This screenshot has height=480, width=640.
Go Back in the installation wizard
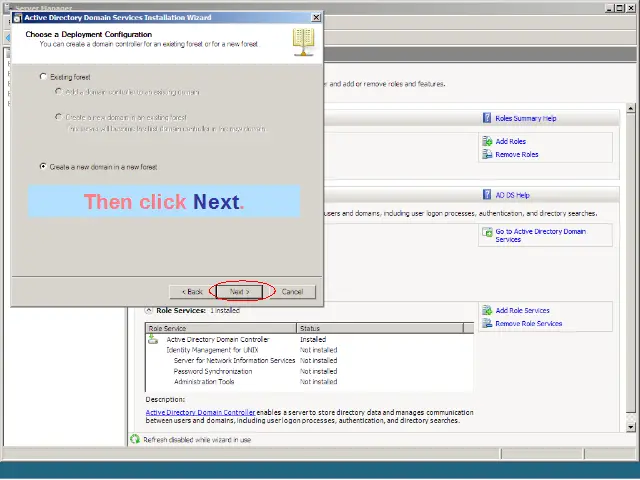(x=192, y=291)
